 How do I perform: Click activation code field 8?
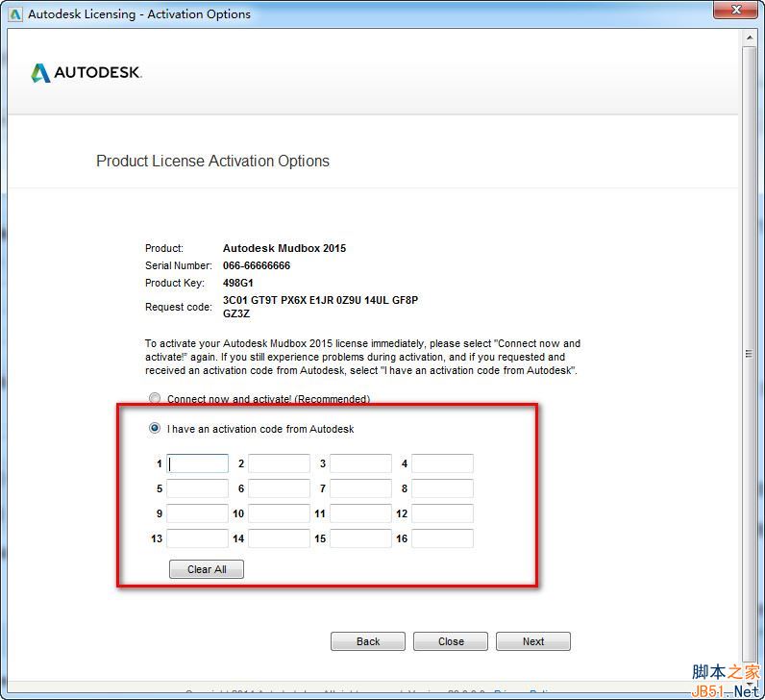(x=442, y=488)
